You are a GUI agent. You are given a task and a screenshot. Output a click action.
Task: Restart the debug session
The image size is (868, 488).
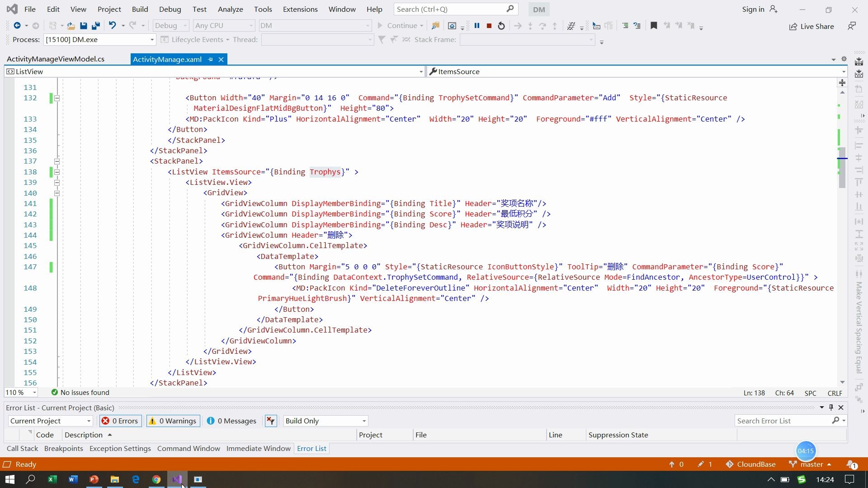coord(501,26)
